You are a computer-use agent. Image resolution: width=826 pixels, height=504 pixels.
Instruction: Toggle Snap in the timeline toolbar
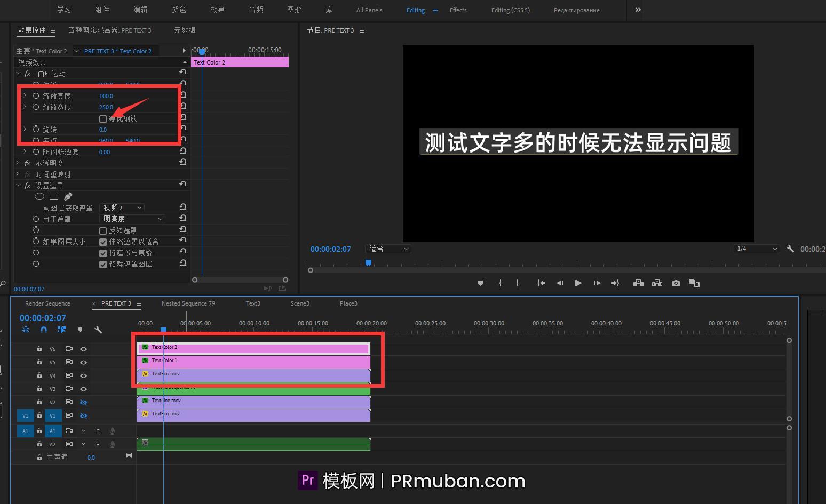pyautogui.click(x=44, y=330)
